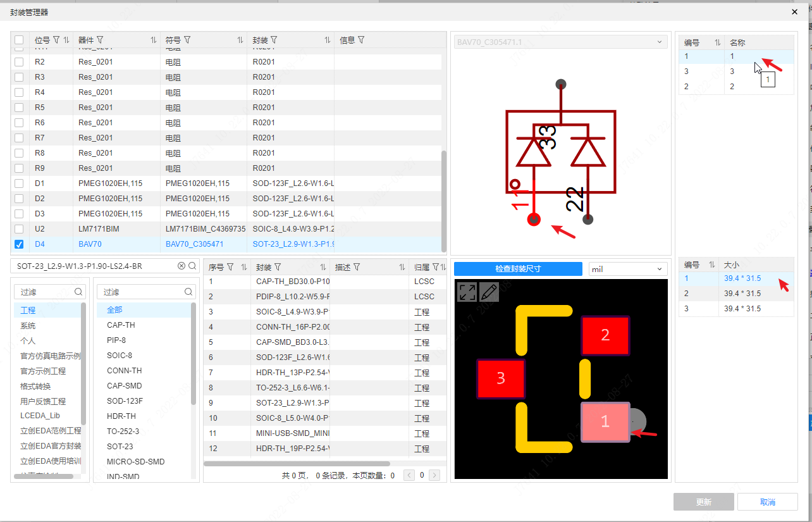Click 检查封装尺寸 button
Image resolution: width=812 pixels, height=522 pixels.
click(518, 269)
